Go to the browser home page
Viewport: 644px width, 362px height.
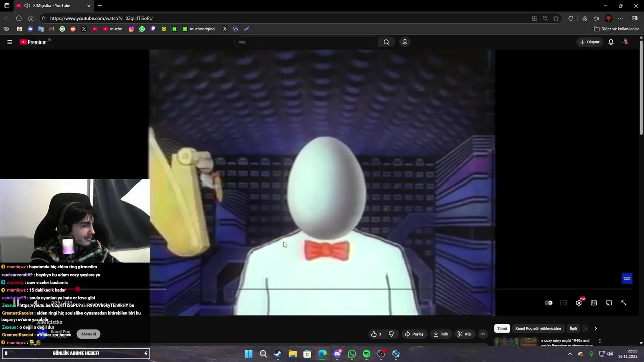coord(31,18)
